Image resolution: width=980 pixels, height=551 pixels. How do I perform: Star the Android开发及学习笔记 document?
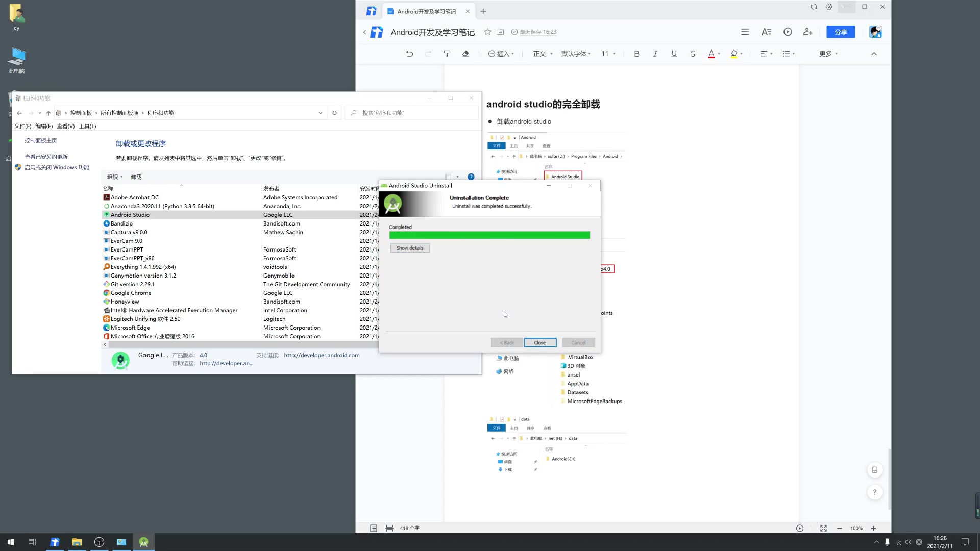(487, 32)
